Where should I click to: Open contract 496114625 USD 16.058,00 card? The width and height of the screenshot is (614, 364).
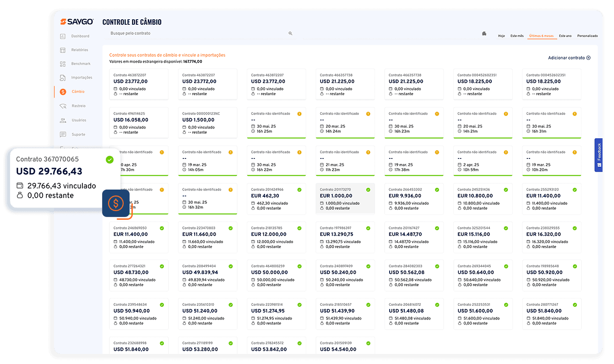(x=138, y=122)
